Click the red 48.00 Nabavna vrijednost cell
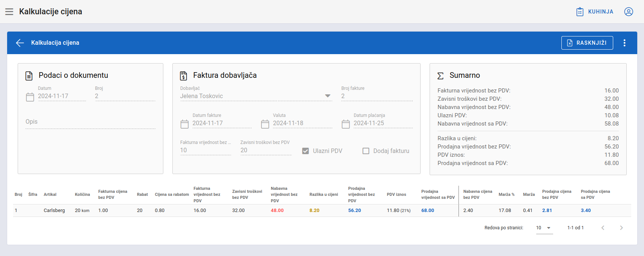This screenshot has height=256, width=644. (x=277, y=211)
